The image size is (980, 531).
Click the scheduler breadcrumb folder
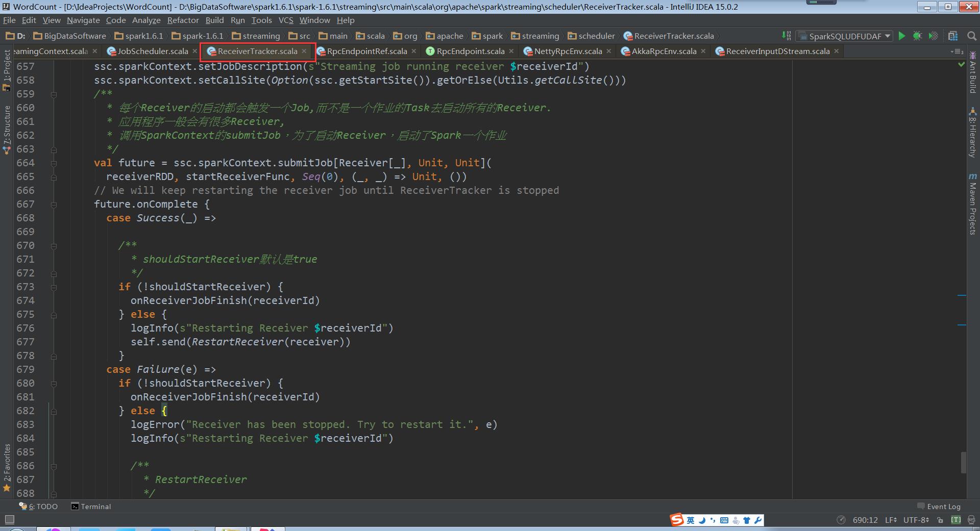pos(592,36)
